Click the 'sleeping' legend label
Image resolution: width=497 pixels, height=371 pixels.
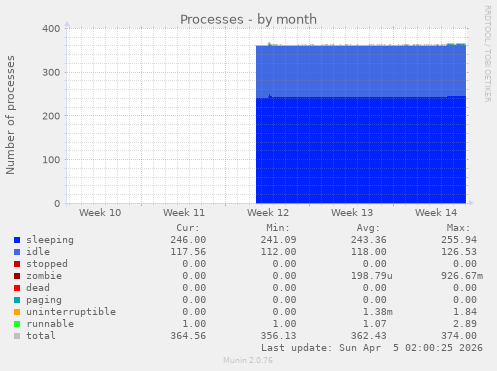pos(50,240)
